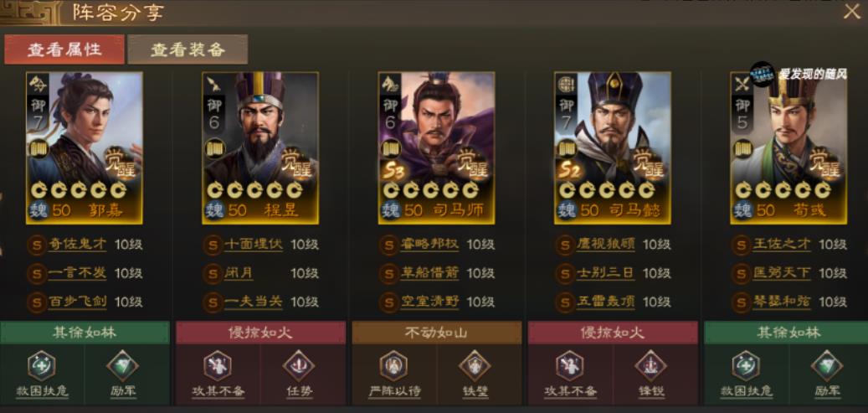Open the 王佐之才 skill link
Viewport: 868px width, 413px height.
tap(781, 244)
